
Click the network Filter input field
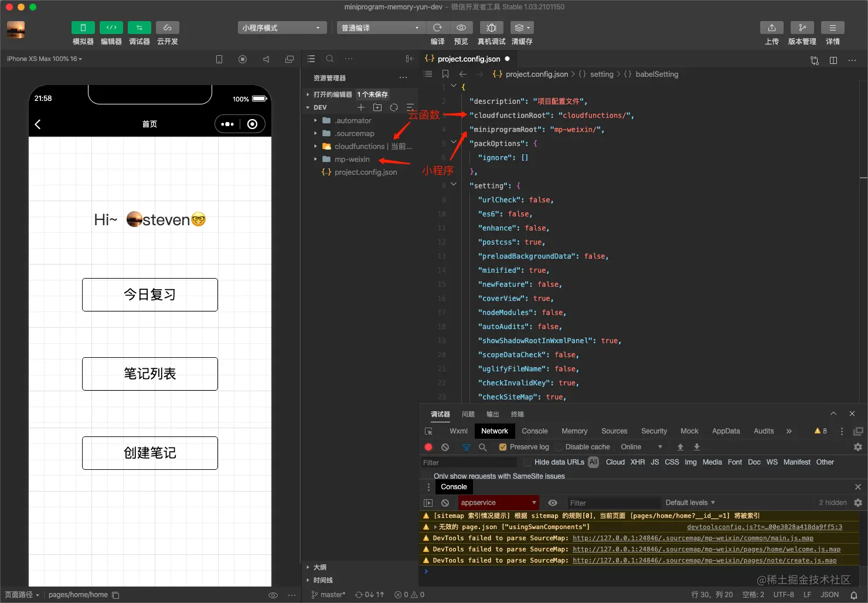tap(469, 463)
